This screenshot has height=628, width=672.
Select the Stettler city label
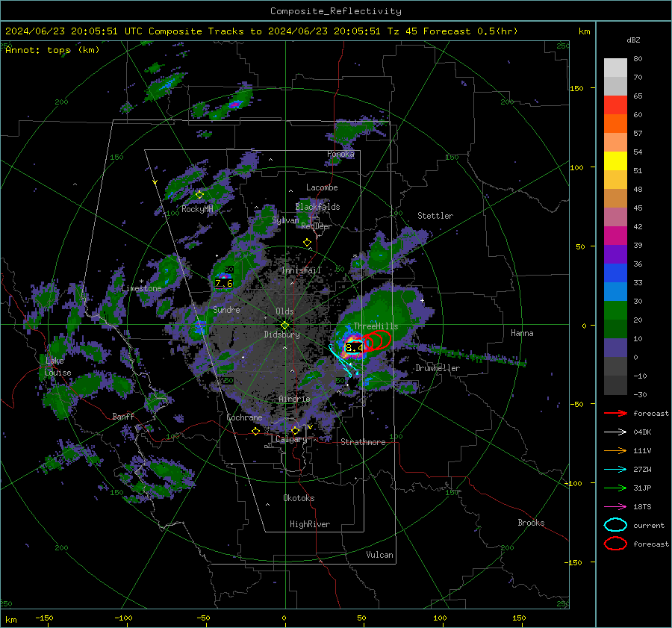point(435,216)
